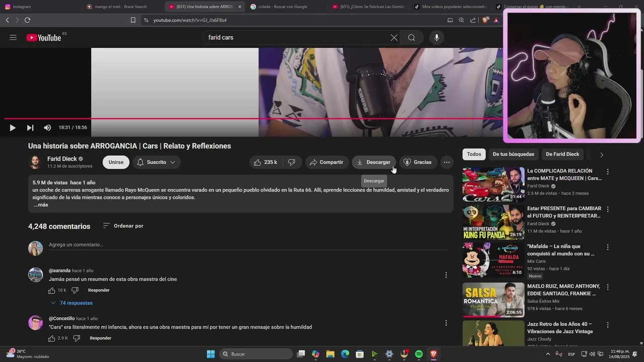Open the Mafalda video thumbnail

[493, 260]
